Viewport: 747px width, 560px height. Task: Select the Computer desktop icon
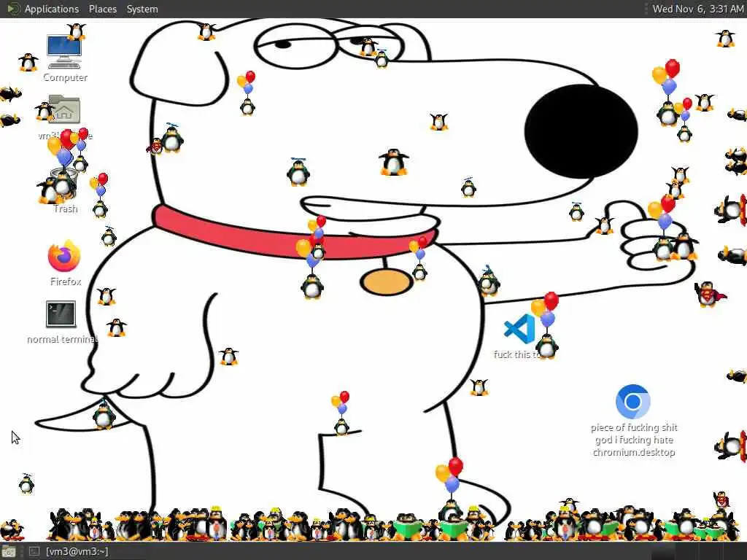[64, 52]
